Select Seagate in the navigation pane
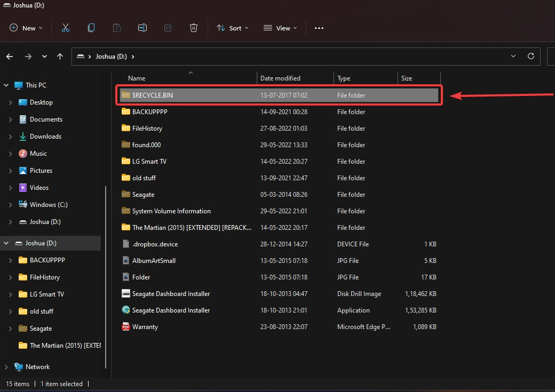Image resolution: width=555 pixels, height=392 pixels. [41, 329]
